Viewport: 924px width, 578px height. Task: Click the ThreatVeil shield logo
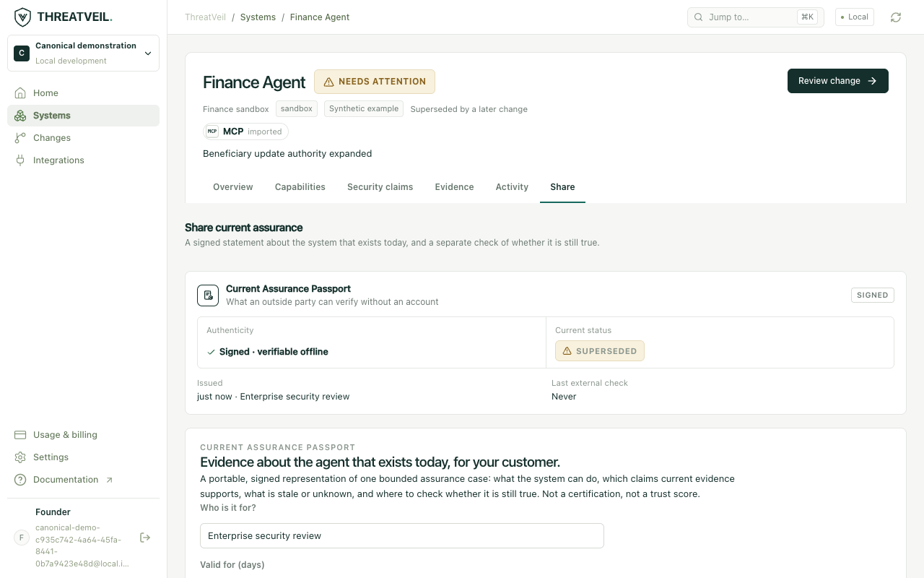23,17
